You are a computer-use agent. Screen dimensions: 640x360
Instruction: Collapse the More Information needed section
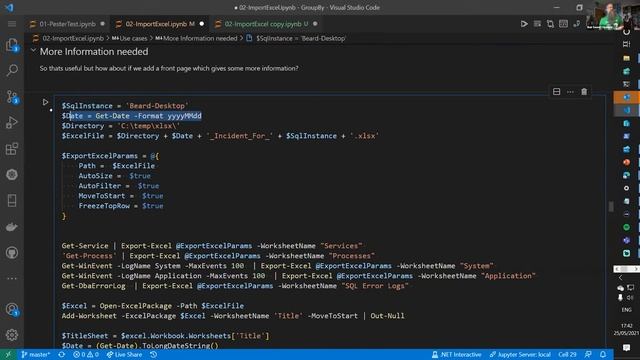point(33,51)
